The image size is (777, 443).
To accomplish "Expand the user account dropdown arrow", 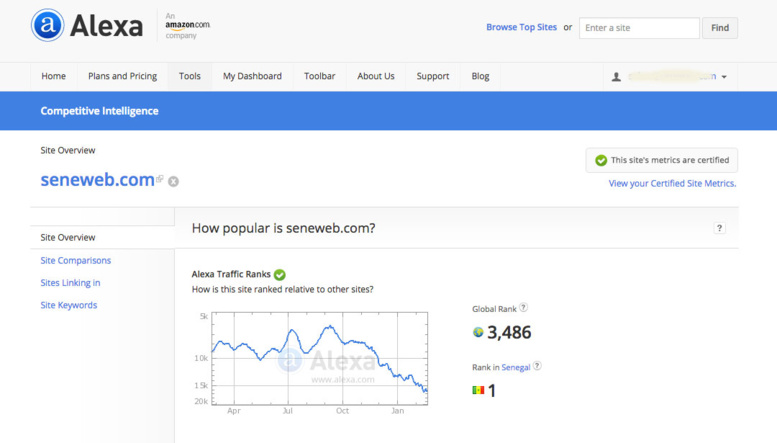I will (724, 77).
